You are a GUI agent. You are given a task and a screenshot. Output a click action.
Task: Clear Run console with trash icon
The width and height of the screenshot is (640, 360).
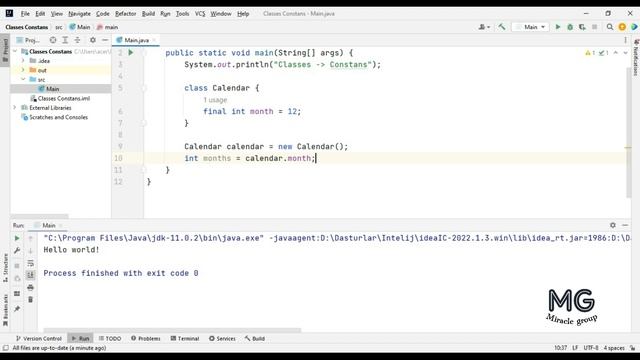coord(31,300)
